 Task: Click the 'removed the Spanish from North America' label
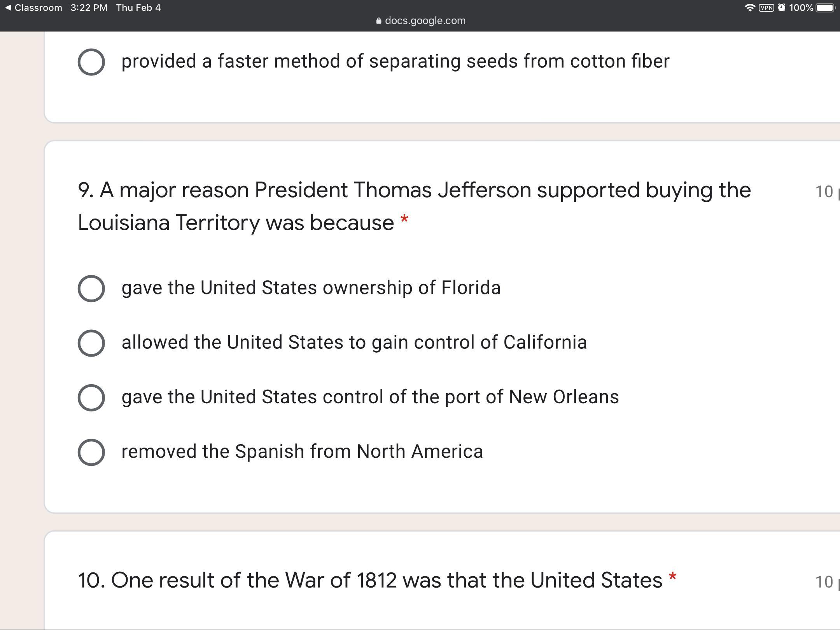pyautogui.click(x=302, y=451)
